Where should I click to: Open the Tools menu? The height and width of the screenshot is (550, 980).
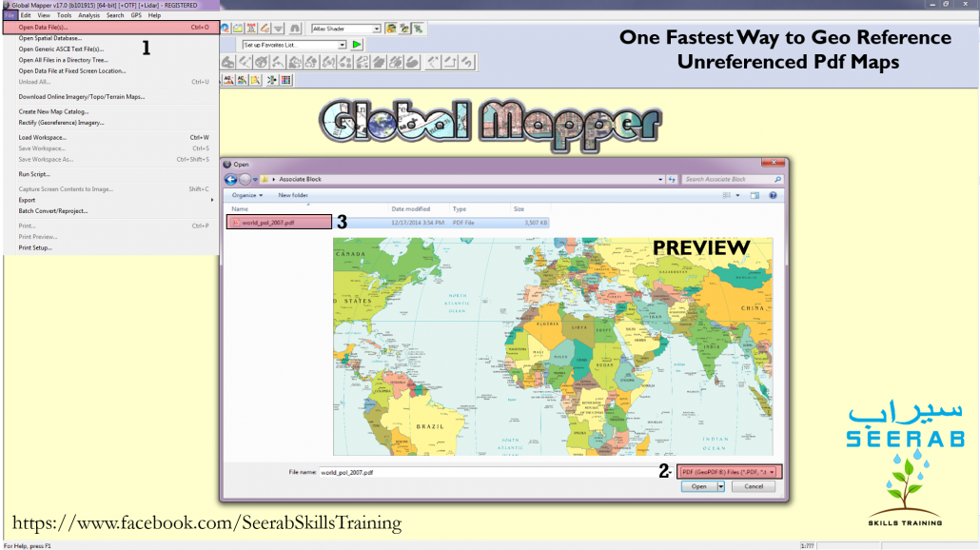point(65,15)
